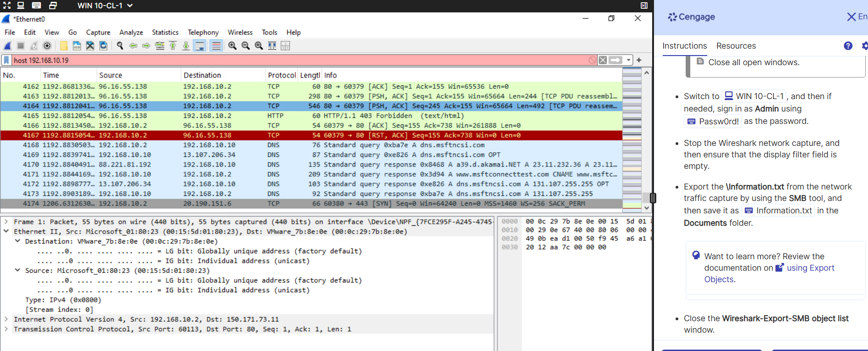
Task: Switch to the Instructions tab
Action: coord(684,46)
